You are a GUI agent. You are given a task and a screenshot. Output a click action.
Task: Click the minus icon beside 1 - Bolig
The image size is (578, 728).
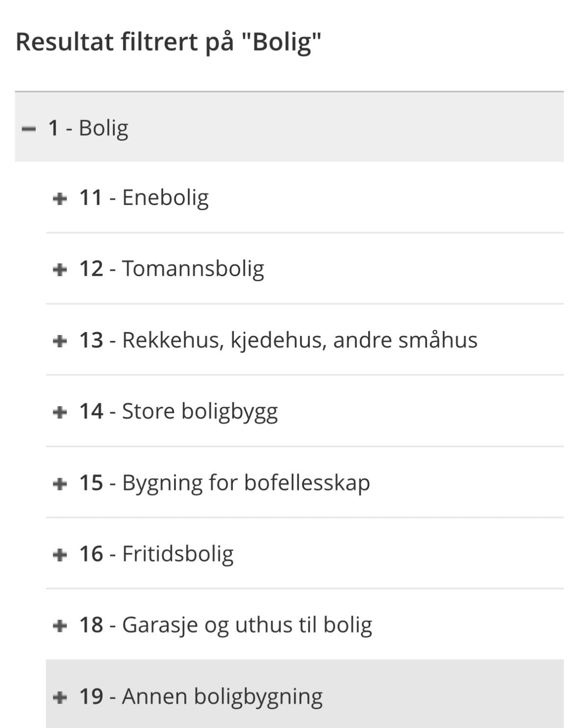[29, 129]
